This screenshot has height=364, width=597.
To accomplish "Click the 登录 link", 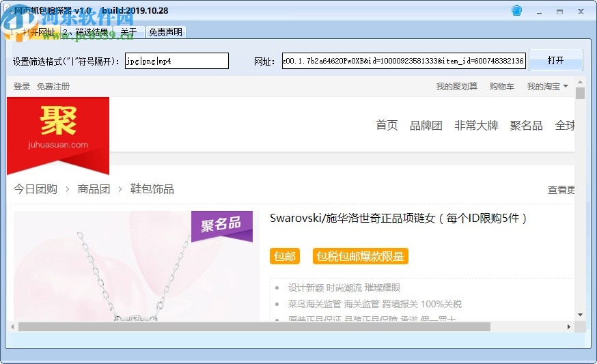I will 22,87.
